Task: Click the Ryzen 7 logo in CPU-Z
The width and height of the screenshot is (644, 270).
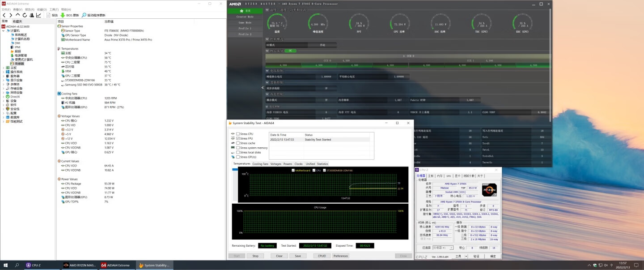Action: coord(489,190)
